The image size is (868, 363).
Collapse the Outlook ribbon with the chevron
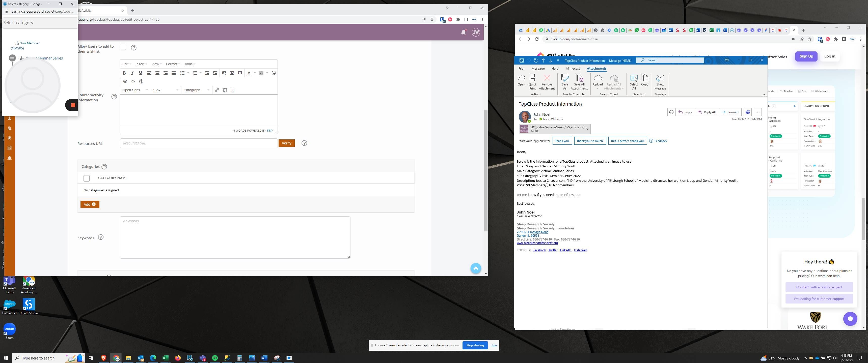coord(764,95)
